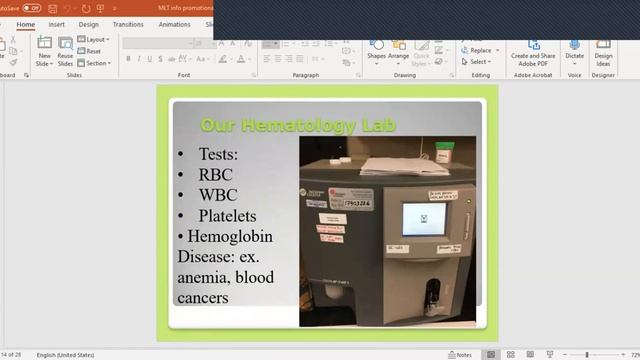Open the Animations tab
640x360 pixels.
[174, 24]
